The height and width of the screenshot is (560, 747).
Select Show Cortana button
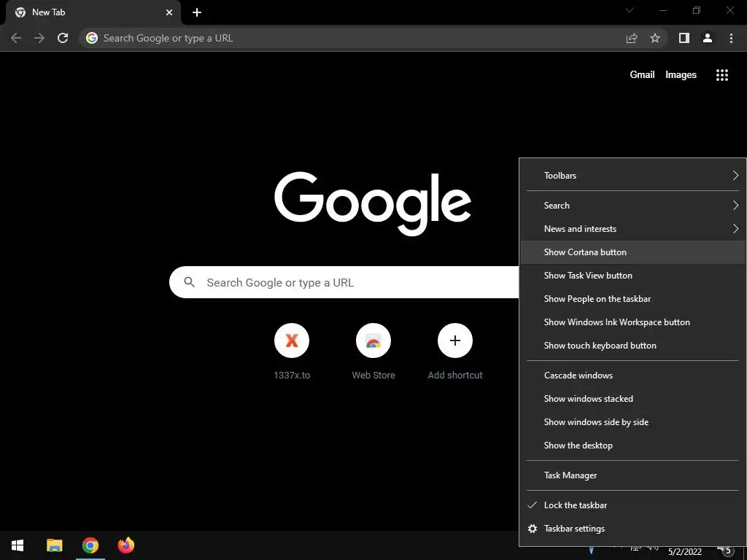(x=633, y=252)
